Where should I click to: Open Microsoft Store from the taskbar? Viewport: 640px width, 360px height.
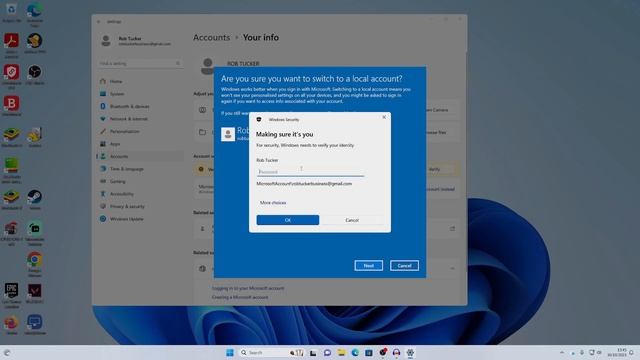(369, 353)
